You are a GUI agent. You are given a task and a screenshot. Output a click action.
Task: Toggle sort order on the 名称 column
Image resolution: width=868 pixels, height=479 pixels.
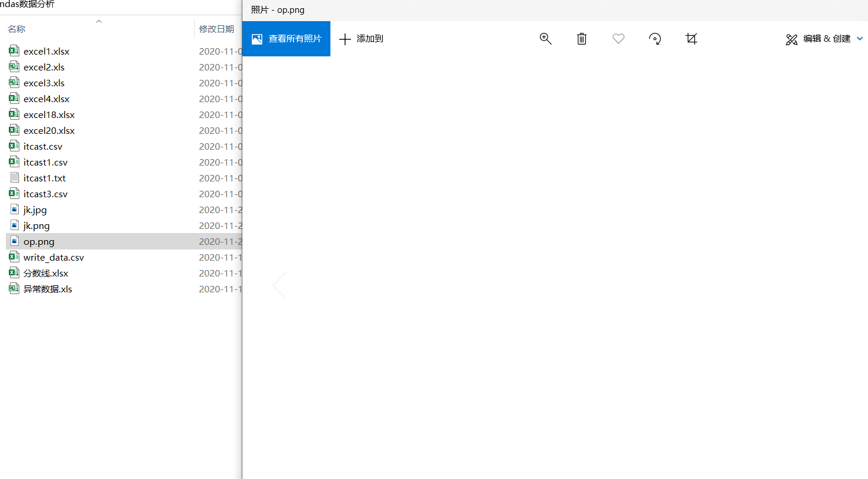(x=99, y=21)
